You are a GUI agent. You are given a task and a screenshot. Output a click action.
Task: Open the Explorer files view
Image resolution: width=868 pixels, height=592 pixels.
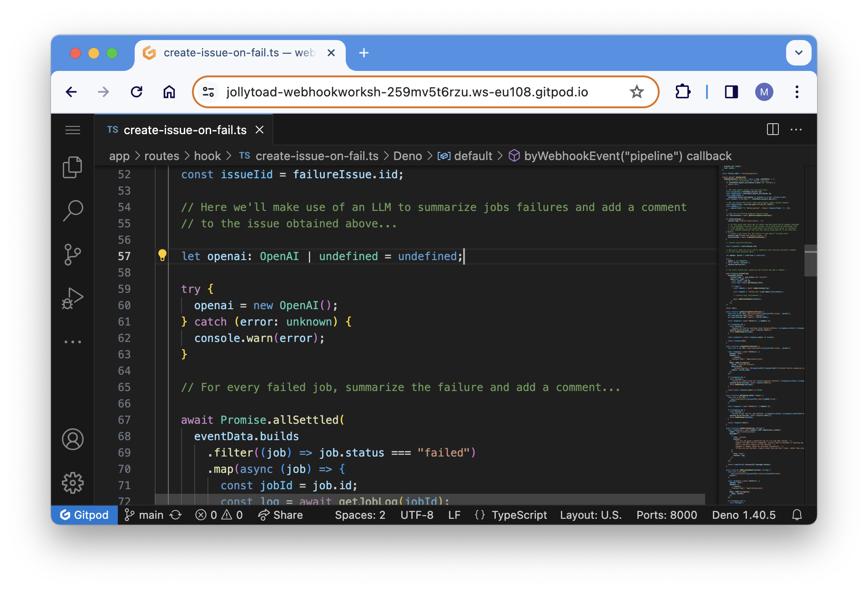(x=73, y=167)
